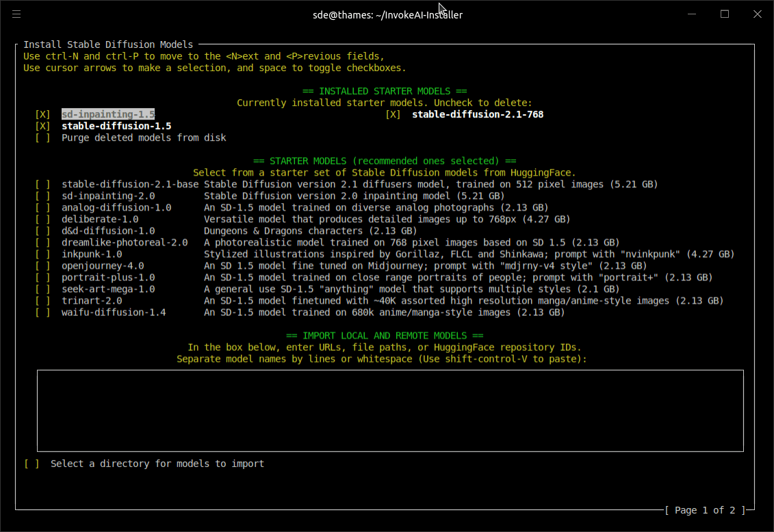Click the dreamlike-photoreal-2.0 model name
Screen dimensions: 774x532
tap(125, 243)
